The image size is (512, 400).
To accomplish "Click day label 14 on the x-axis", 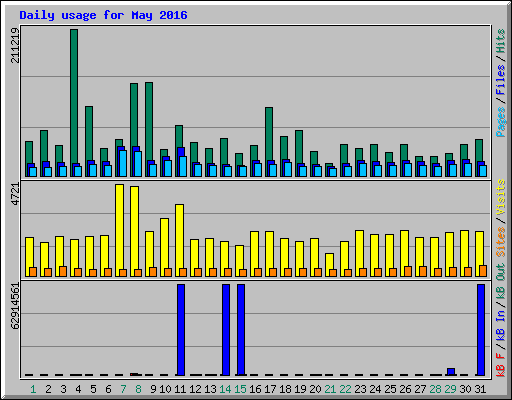I will click(225, 389).
